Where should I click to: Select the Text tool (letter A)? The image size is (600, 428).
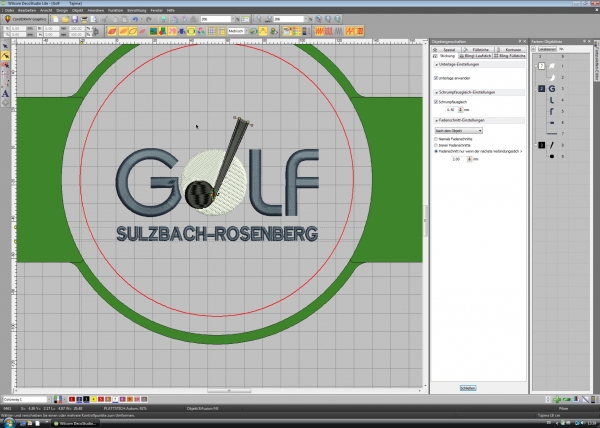tap(5, 93)
